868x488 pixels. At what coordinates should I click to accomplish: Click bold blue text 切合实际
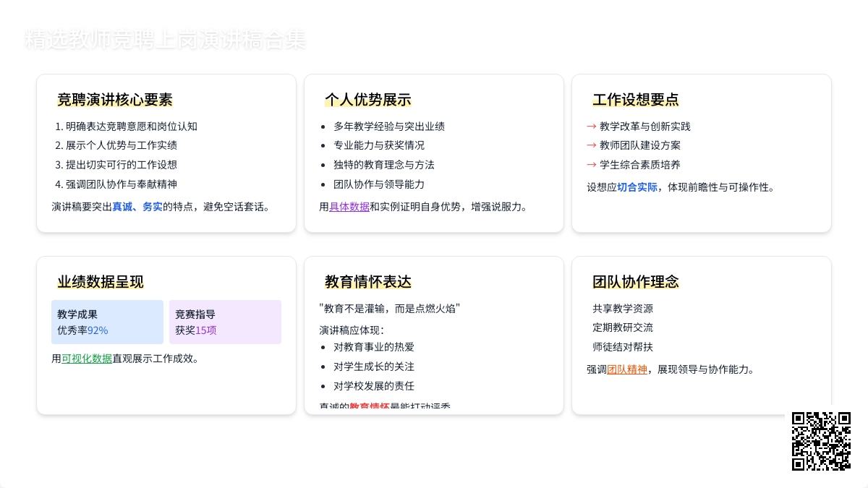tap(637, 187)
